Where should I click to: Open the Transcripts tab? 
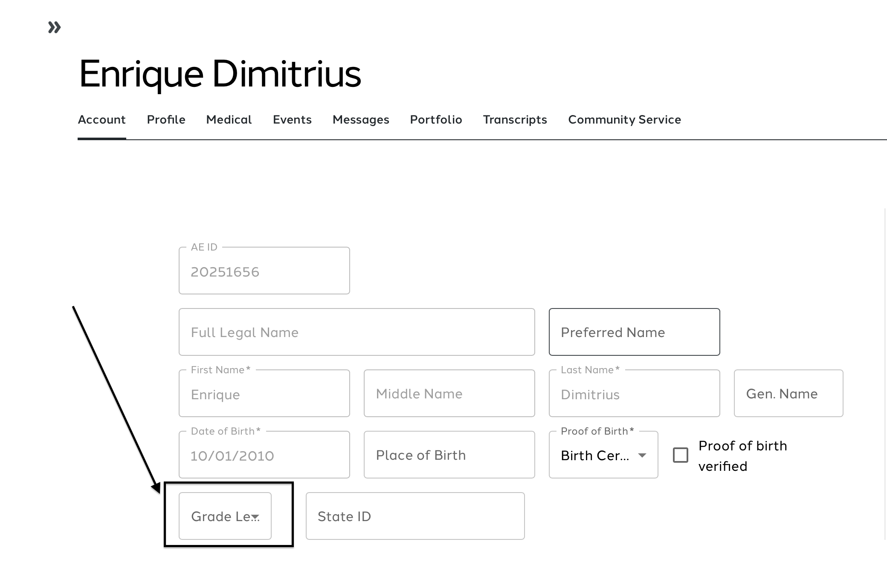515,120
